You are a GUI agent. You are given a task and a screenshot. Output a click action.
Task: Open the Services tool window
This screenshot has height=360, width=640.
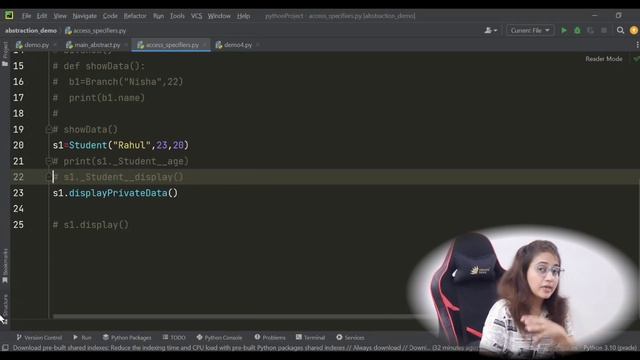[x=350, y=338]
